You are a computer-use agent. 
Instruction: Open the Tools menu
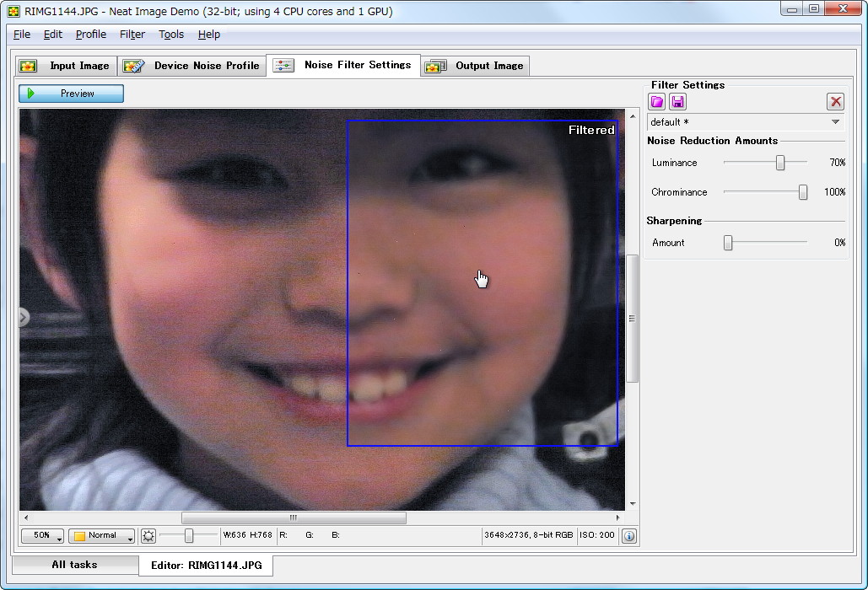click(170, 35)
